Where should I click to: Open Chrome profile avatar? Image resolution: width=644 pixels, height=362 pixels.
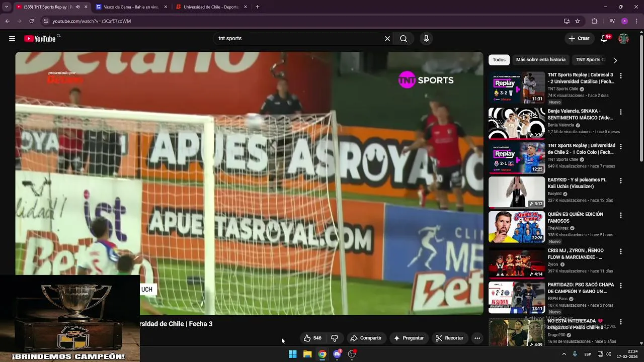(x=624, y=21)
